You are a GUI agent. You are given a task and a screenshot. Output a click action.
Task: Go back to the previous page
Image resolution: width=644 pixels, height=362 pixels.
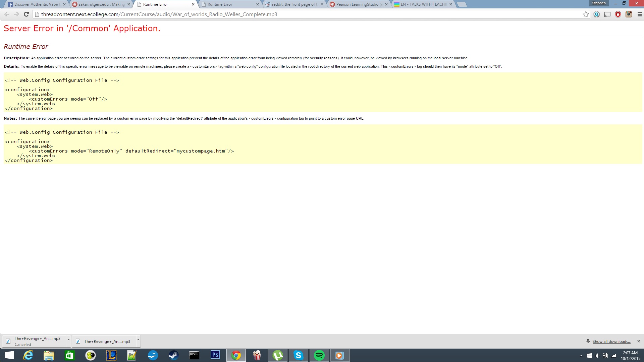7,14
